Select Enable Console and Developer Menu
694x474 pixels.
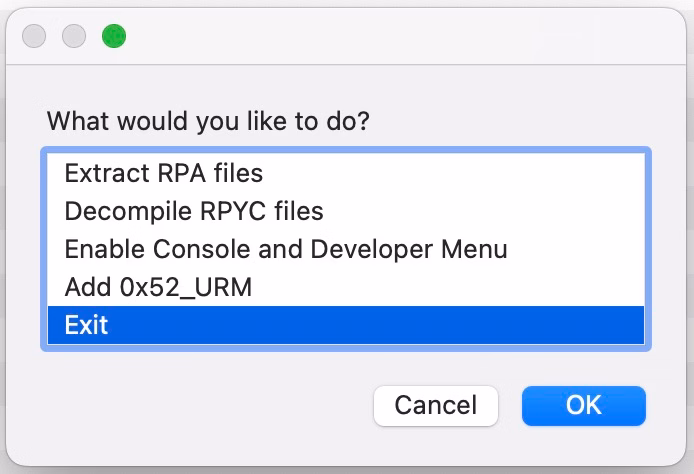[x=286, y=249]
